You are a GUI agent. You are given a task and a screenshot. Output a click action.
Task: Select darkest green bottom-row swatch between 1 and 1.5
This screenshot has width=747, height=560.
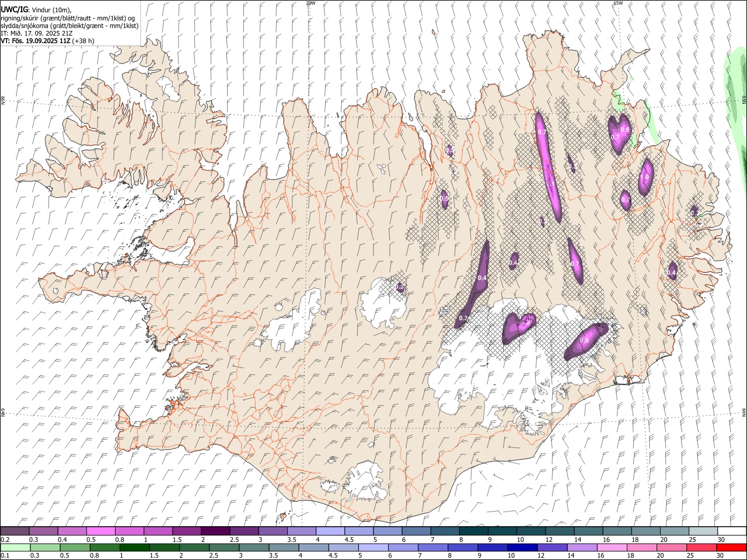coord(134,547)
